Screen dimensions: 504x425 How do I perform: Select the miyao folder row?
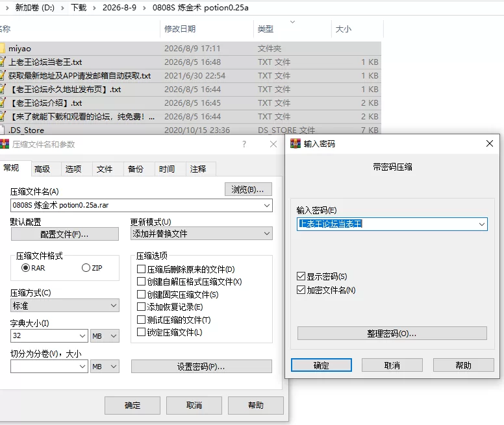tap(190, 49)
